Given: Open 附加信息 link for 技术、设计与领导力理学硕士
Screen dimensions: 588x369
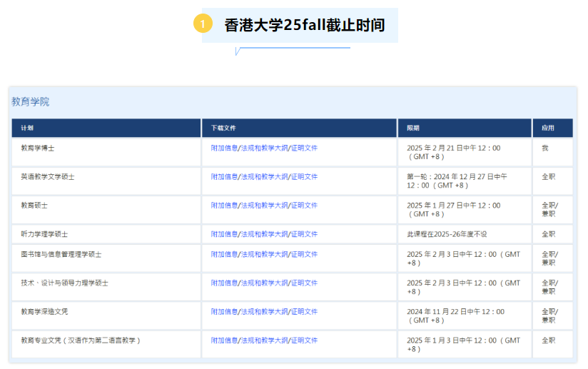Looking at the screenshot, I should pyautogui.click(x=223, y=283).
